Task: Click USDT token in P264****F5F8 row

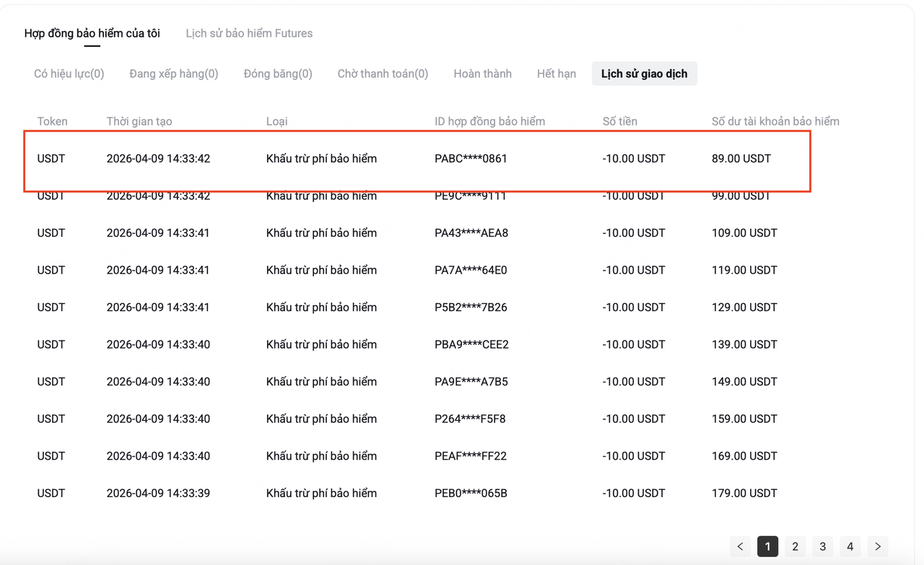Action: pyautogui.click(x=51, y=419)
